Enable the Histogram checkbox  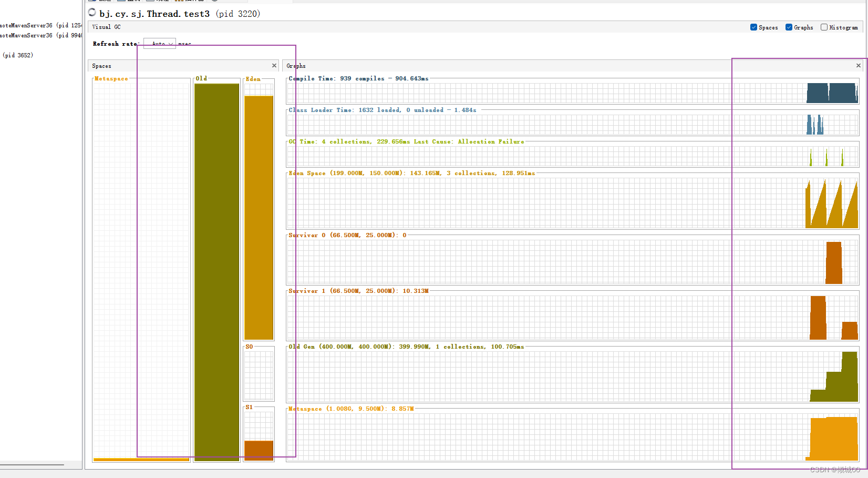tap(824, 27)
